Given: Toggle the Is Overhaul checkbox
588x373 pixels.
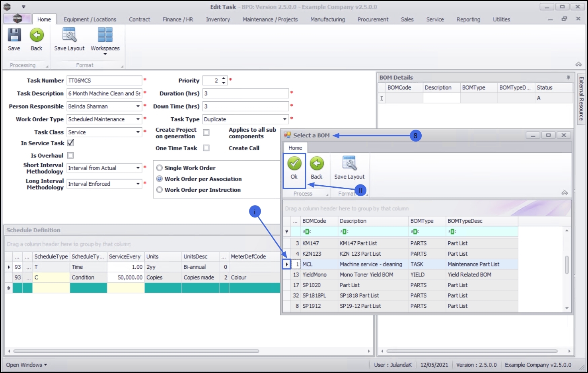Looking at the screenshot, I should (70, 155).
